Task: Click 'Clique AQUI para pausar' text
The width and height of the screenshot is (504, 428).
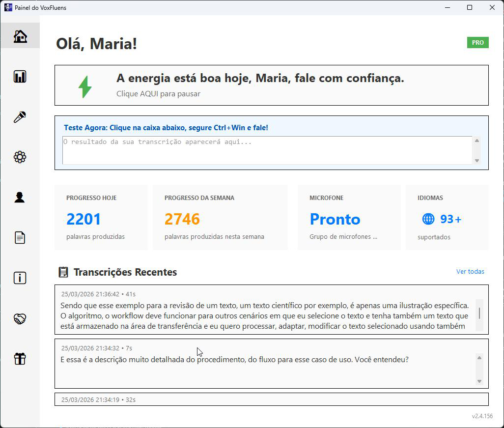Action: click(x=158, y=94)
